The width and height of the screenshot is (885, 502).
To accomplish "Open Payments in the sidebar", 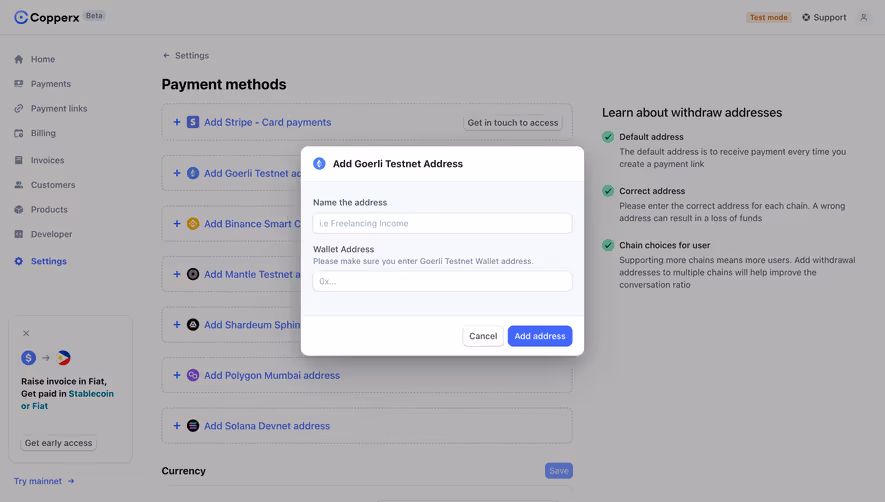I will (51, 84).
